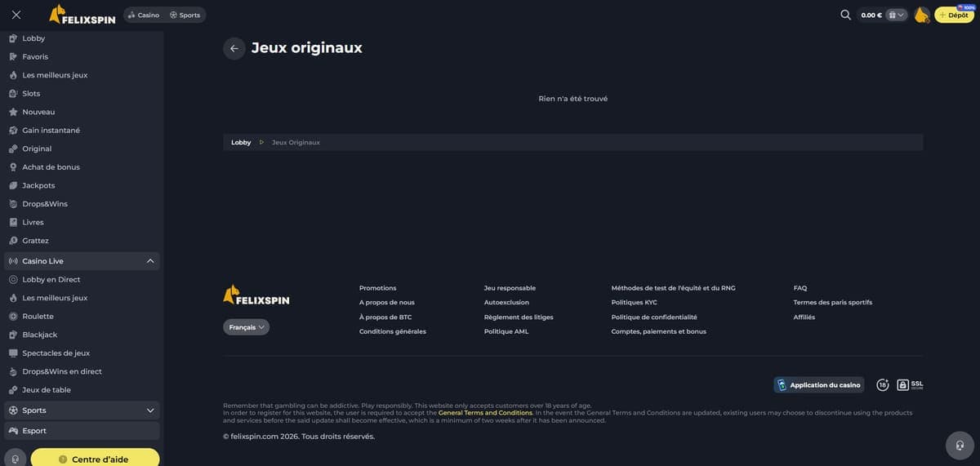Open the search magnifier icon

point(846,15)
